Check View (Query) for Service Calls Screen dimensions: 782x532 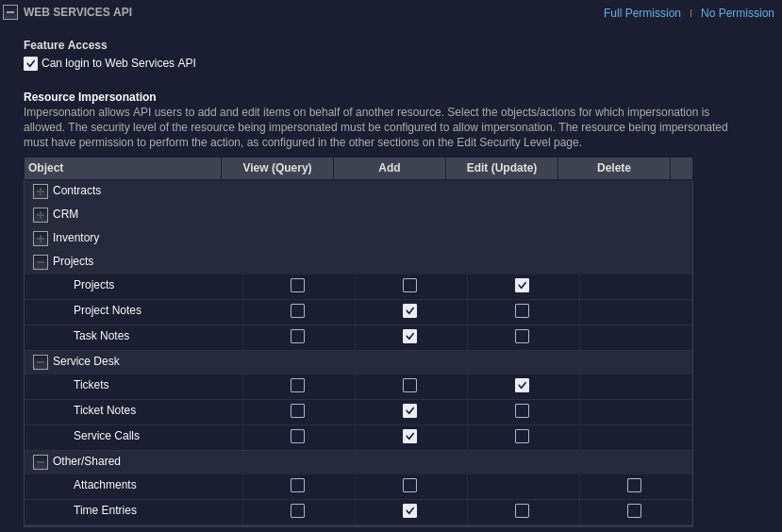[x=297, y=437]
